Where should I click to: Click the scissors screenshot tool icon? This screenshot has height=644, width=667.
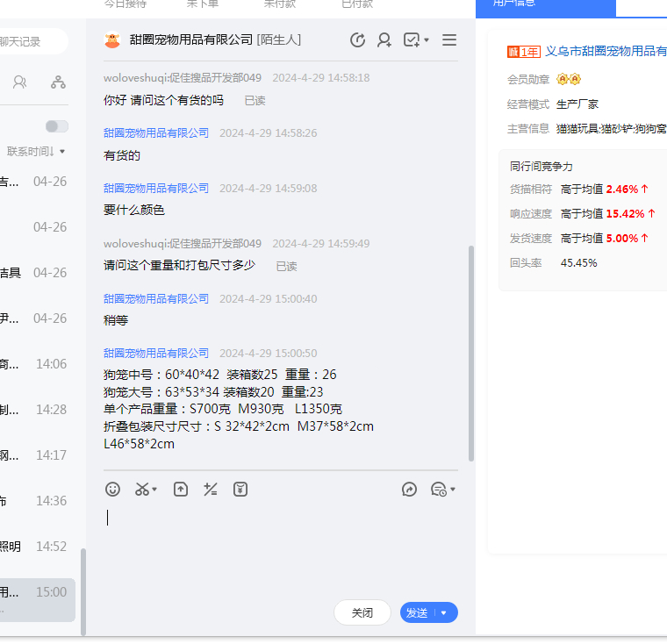pos(144,490)
